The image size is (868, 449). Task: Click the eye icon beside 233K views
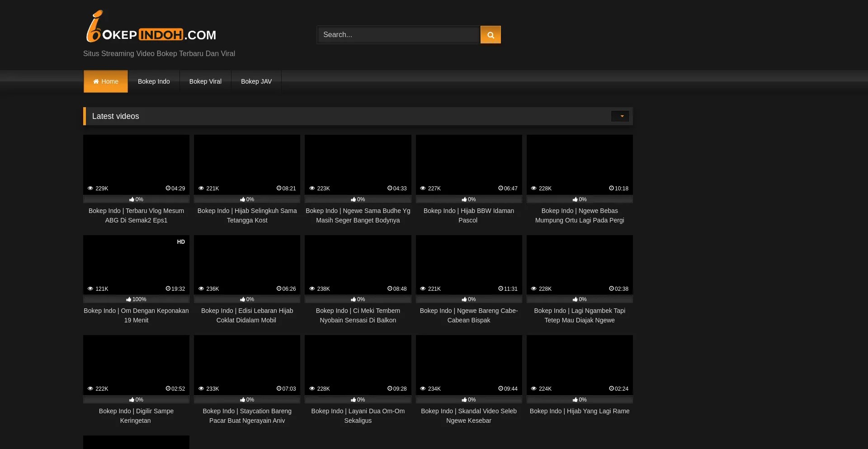(x=201, y=389)
